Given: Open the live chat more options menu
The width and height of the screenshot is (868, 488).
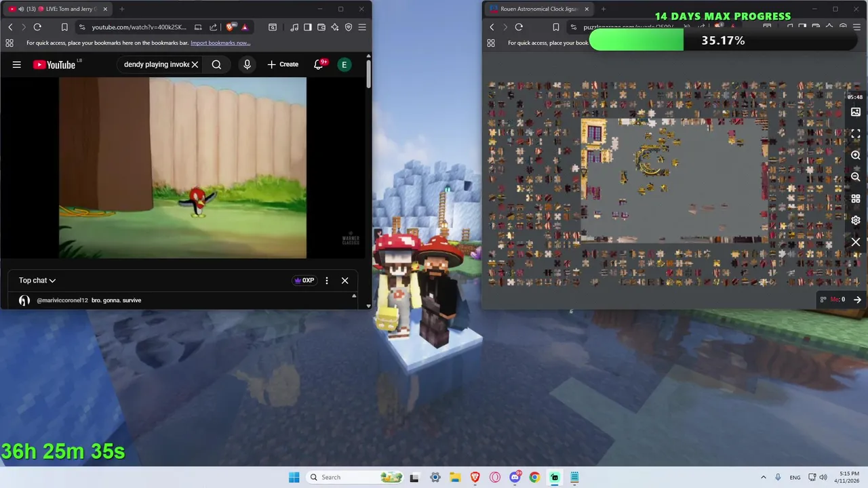Looking at the screenshot, I should click(327, 280).
